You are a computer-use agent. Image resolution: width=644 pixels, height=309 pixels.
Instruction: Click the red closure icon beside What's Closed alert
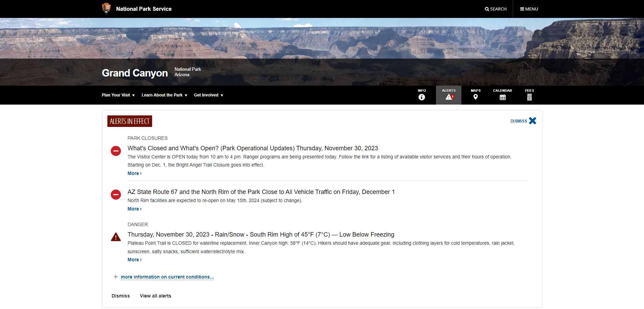[x=116, y=151]
